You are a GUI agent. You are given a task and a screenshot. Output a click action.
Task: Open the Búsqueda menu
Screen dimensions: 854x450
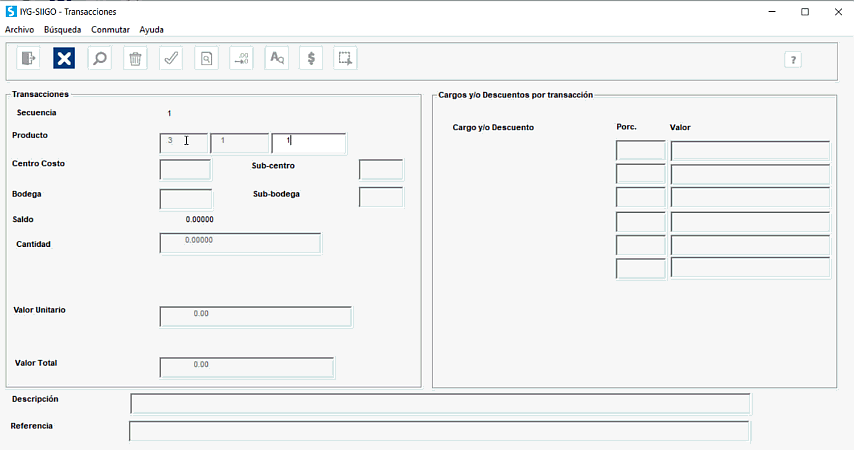tap(63, 29)
